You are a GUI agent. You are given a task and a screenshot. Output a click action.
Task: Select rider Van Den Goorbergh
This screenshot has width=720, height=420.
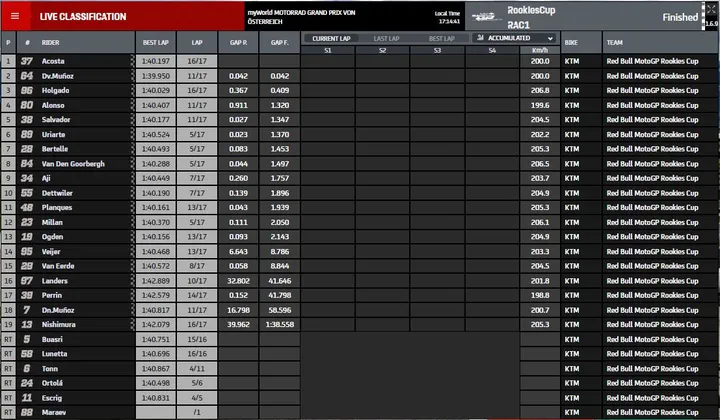[73, 164]
